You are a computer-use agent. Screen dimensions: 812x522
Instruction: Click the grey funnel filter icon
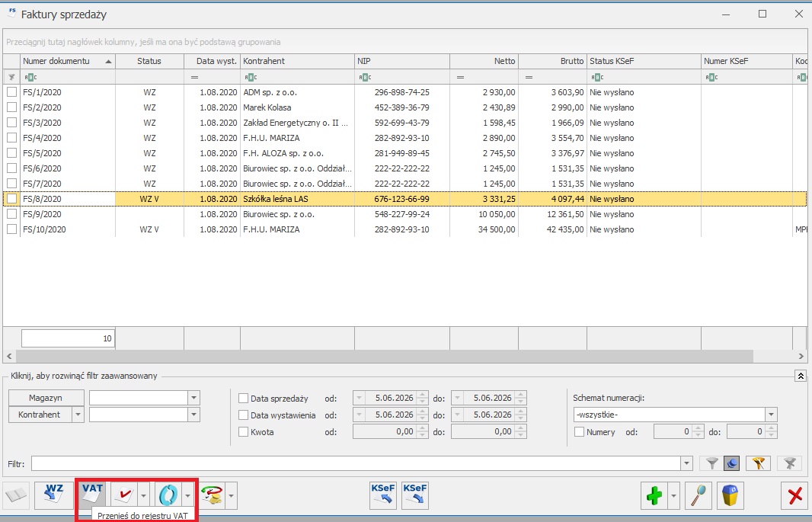click(x=712, y=463)
